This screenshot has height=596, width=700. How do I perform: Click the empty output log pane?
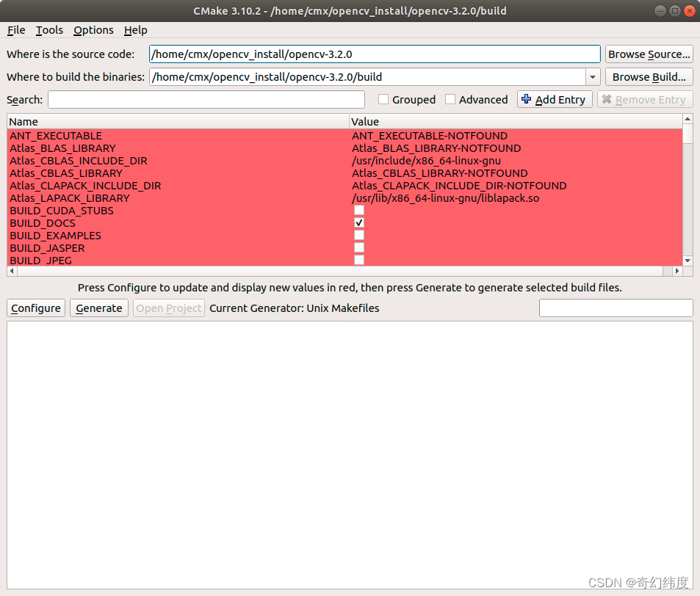point(350,455)
